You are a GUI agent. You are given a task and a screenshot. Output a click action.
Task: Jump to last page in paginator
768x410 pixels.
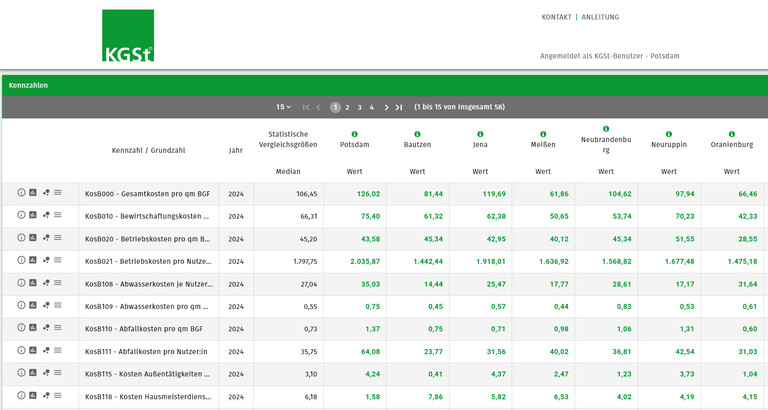tap(399, 107)
